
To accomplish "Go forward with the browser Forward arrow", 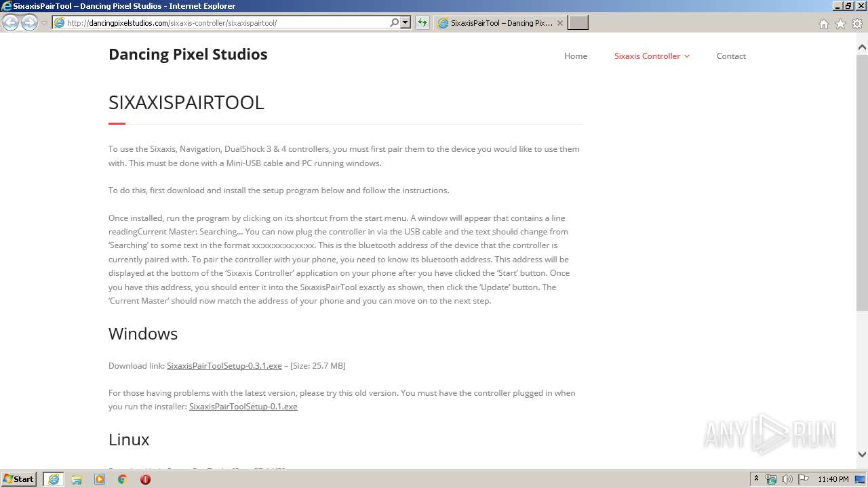I will 29,22.
